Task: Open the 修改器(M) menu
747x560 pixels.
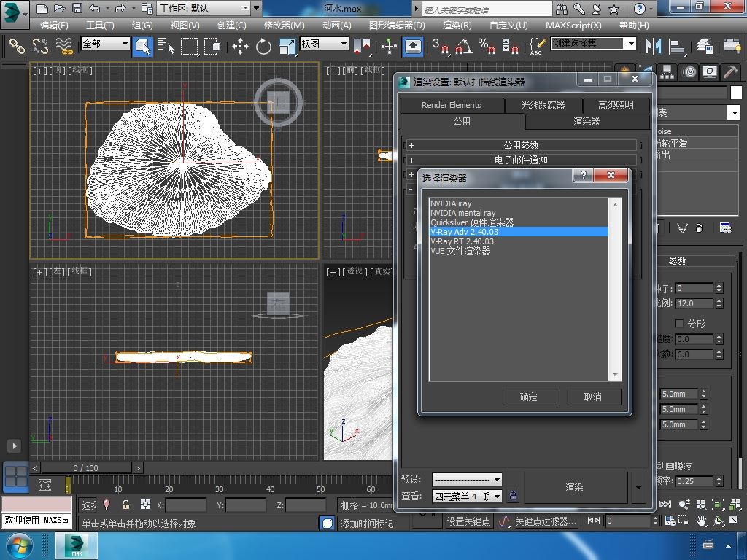Action: point(284,26)
